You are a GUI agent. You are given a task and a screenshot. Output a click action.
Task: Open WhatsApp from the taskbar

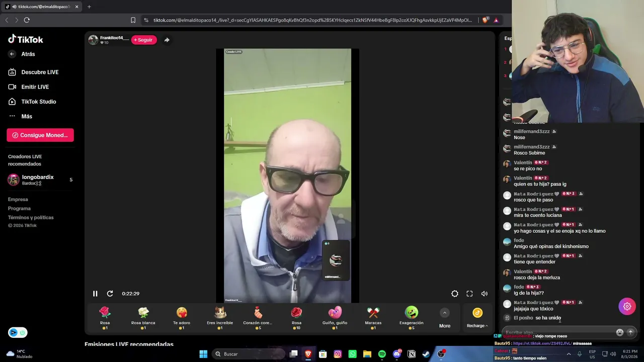pos(352,354)
